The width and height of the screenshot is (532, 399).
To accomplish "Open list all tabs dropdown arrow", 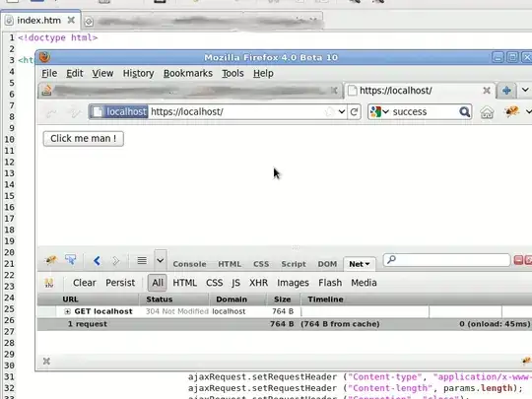I will point(525,90).
